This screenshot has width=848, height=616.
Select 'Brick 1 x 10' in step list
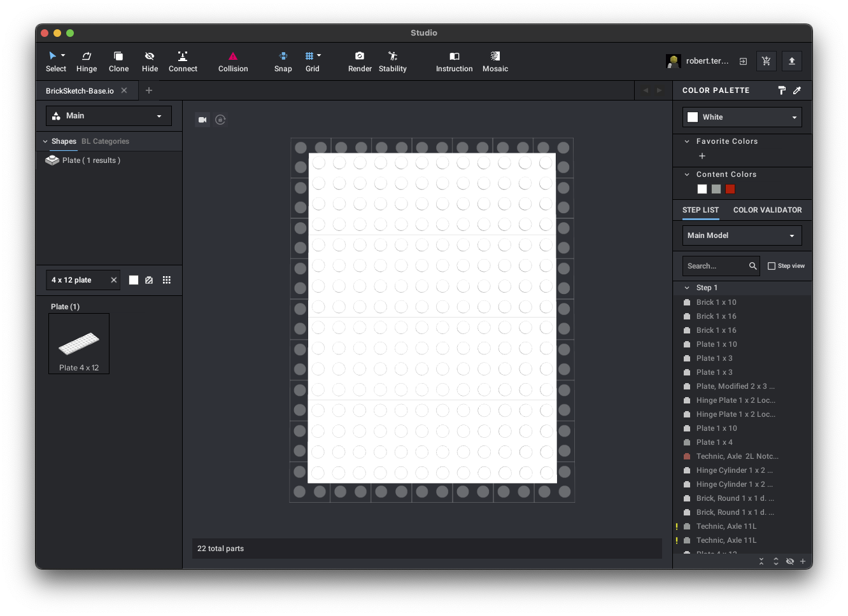(742, 302)
